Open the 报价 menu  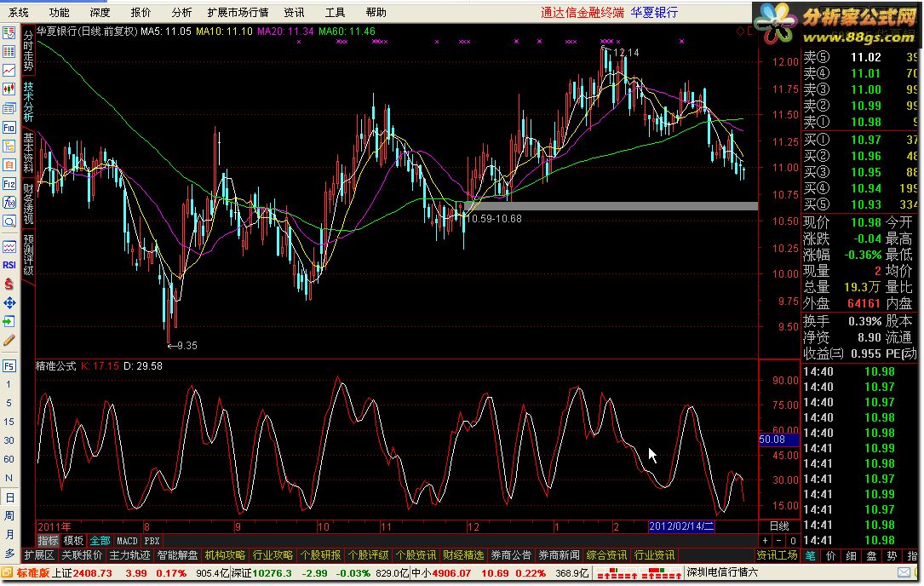click(x=141, y=13)
